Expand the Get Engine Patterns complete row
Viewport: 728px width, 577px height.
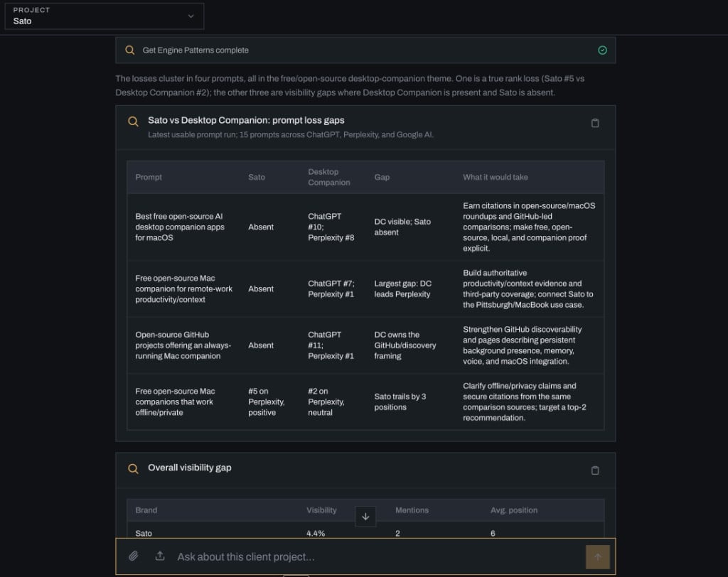coord(365,50)
